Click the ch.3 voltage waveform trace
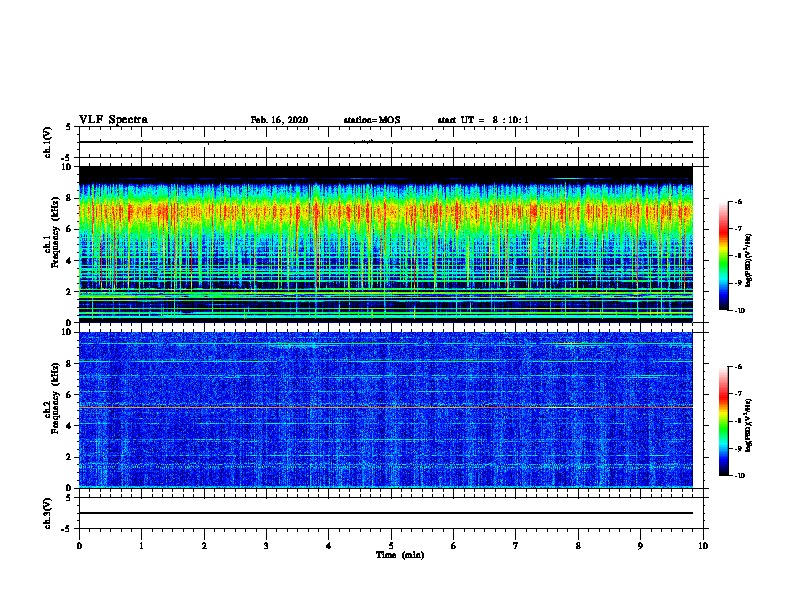The image size is (792, 612). point(386,513)
